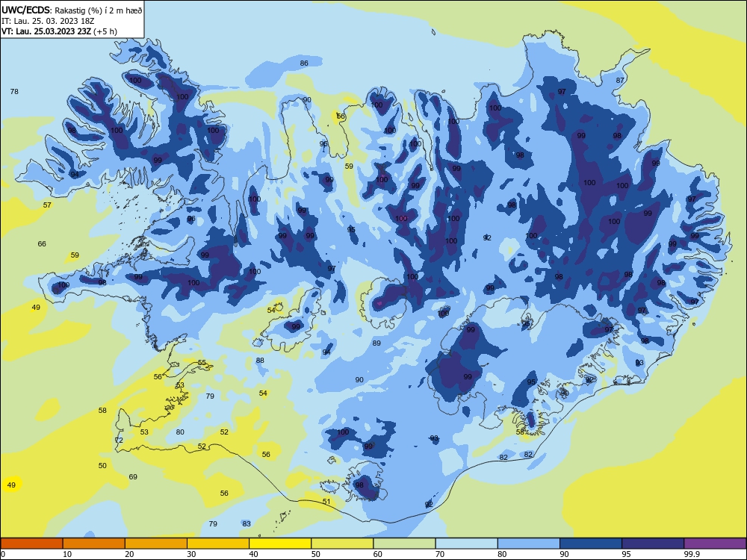Select the humidity reading '51'
The height and width of the screenshot is (560, 747).
(x=326, y=502)
